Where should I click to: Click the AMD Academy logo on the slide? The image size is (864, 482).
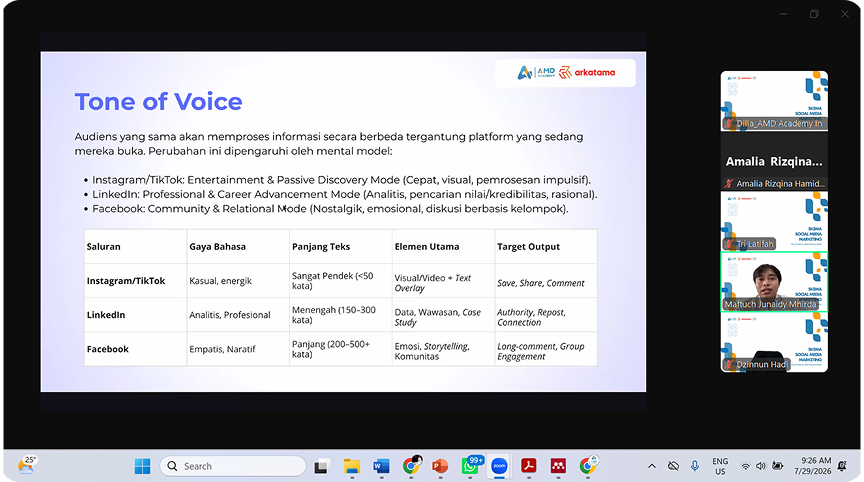coord(536,73)
